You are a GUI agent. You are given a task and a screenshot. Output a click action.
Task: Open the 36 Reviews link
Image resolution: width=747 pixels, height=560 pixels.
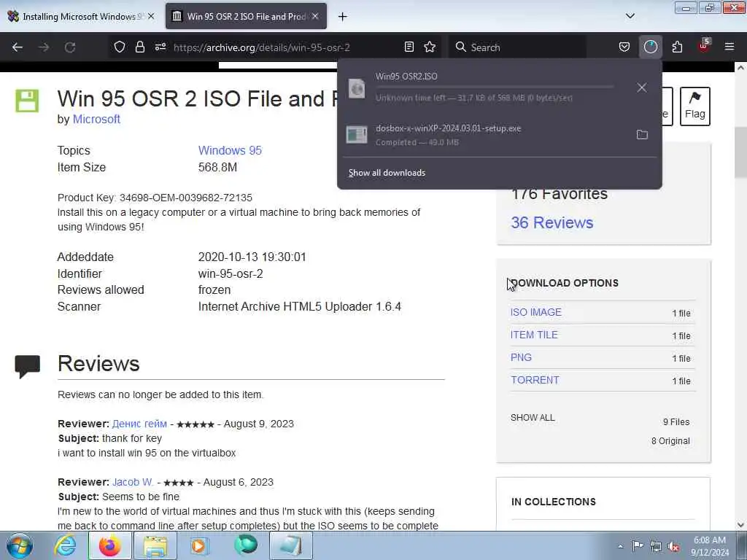coord(552,222)
